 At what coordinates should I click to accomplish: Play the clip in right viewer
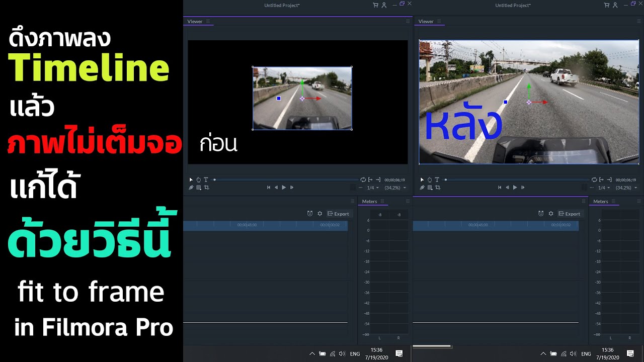click(x=515, y=188)
